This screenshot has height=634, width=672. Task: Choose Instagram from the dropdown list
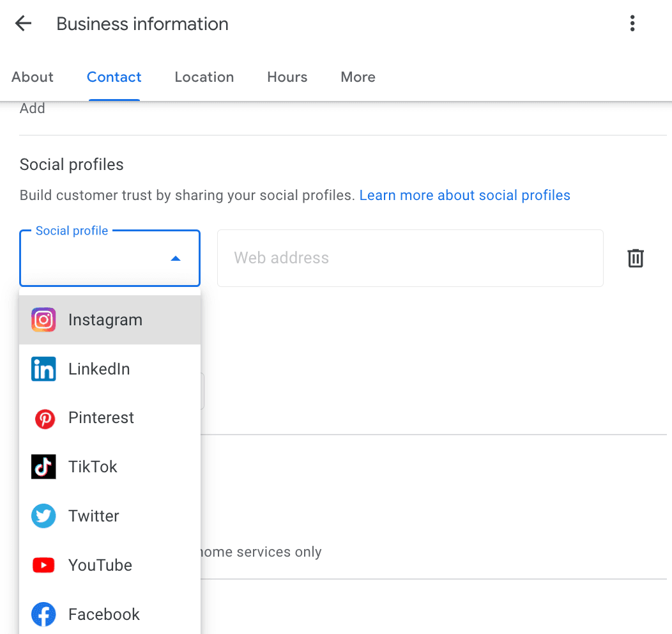[110, 320]
